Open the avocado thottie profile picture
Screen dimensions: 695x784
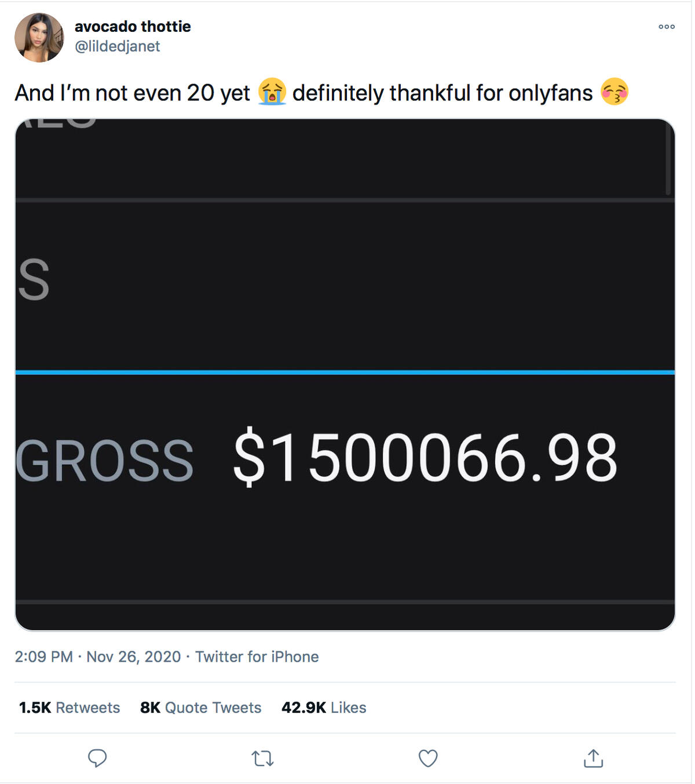(x=39, y=38)
